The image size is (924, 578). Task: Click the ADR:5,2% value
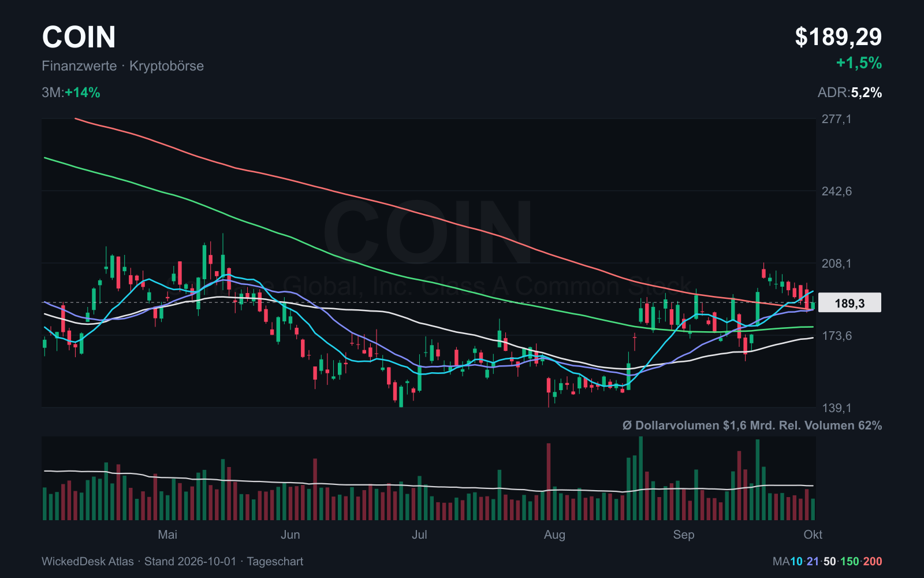pos(850,92)
